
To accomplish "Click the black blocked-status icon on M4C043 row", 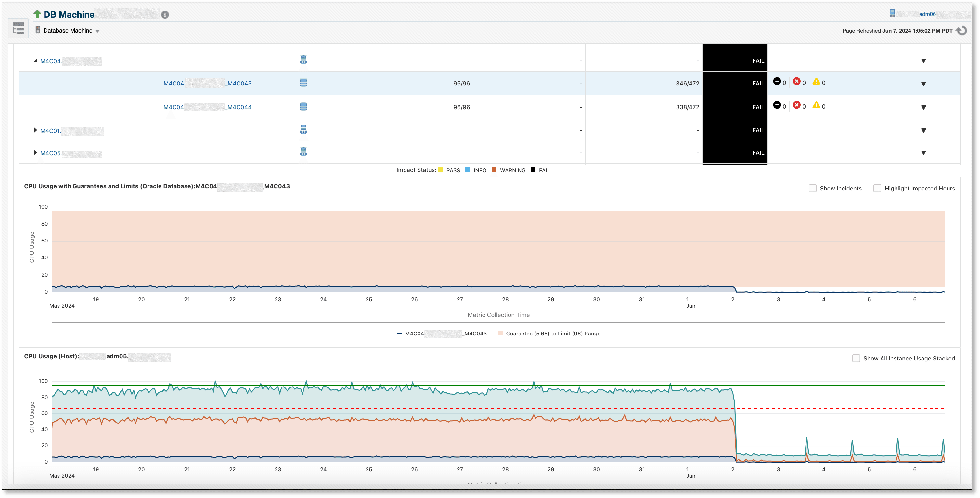I will click(x=777, y=82).
